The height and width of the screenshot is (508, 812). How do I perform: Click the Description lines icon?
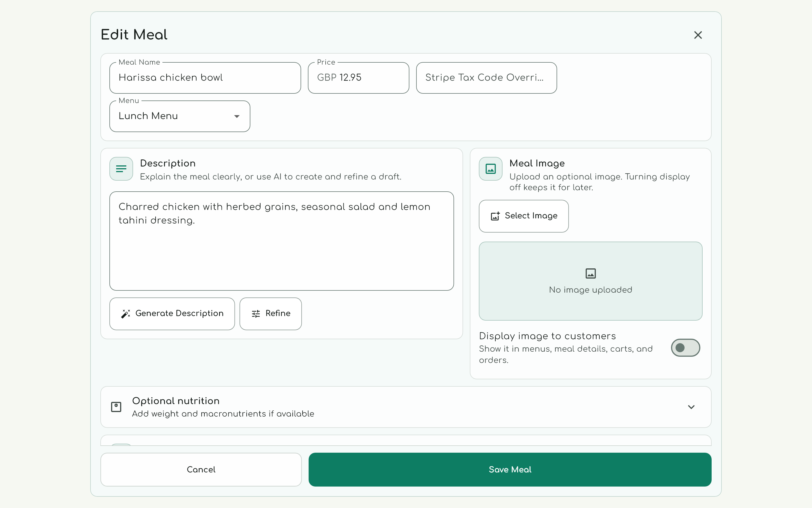click(x=121, y=169)
